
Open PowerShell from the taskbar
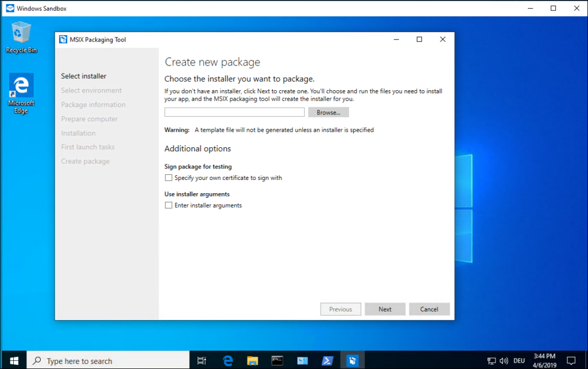point(327,360)
